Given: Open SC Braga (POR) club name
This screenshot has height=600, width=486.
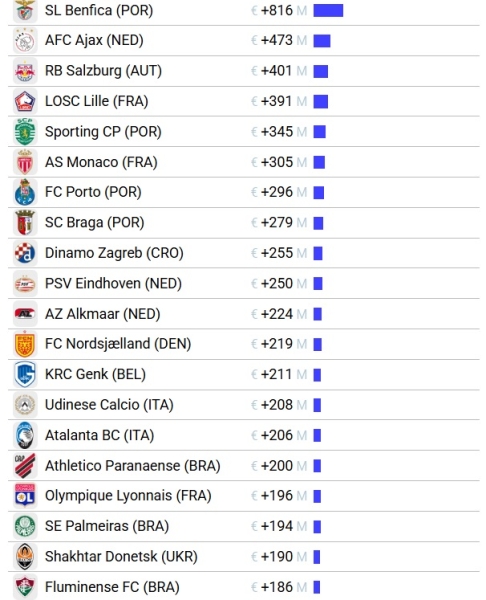Looking at the screenshot, I should click(x=95, y=222).
